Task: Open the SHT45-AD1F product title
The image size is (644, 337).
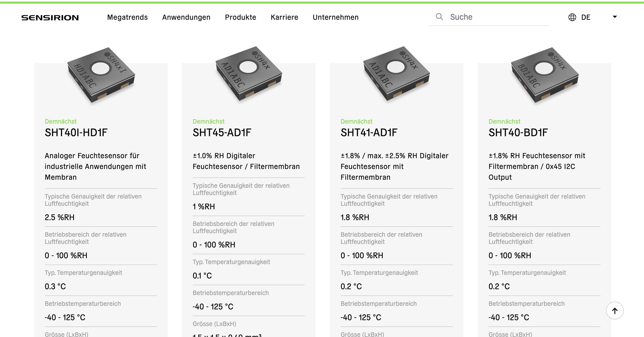Action: point(222,133)
